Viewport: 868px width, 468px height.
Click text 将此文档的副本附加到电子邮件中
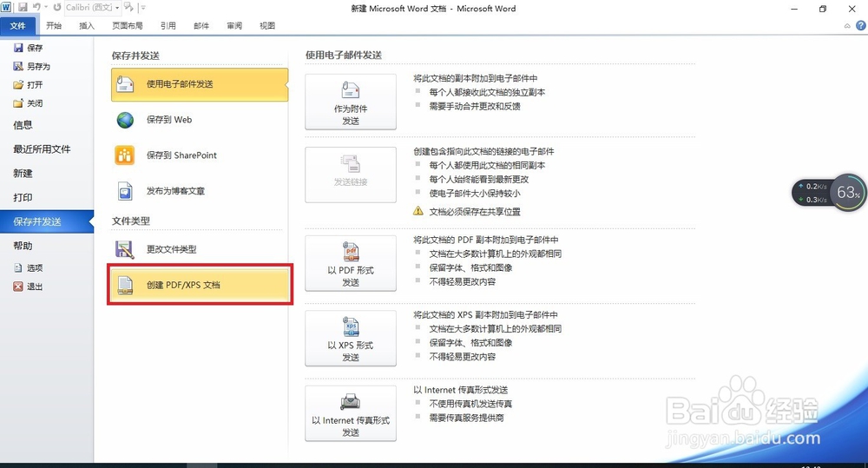tap(476, 79)
